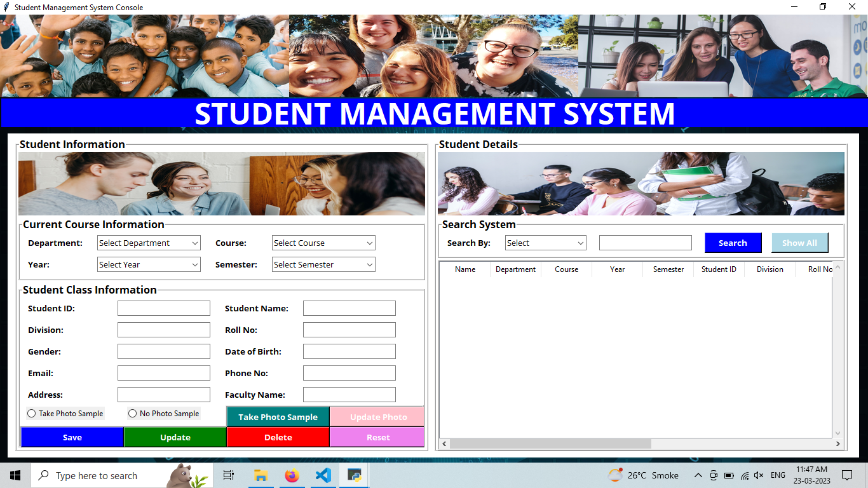This screenshot has width=868, height=488.
Task: Open the weather widget showing 26°C Smoke
Action: (x=643, y=475)
